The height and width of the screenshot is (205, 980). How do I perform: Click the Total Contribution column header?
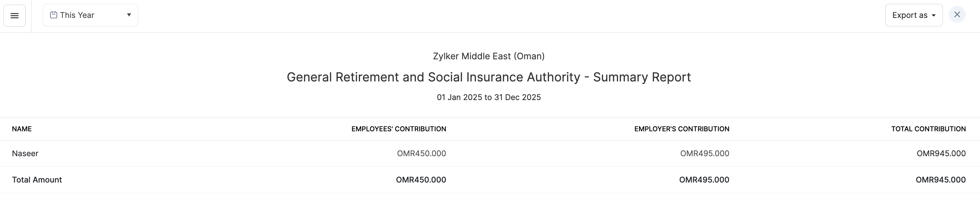[x=928, y=129]
